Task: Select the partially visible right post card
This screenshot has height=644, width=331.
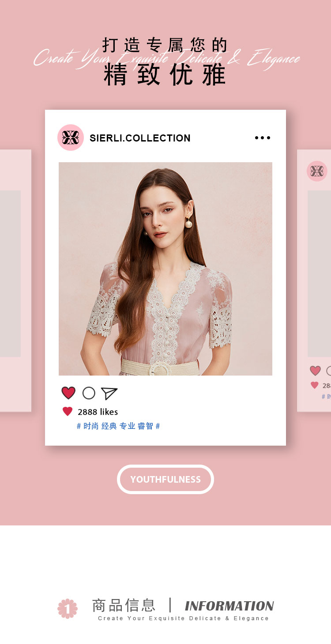Action: [x=314, y=280]
